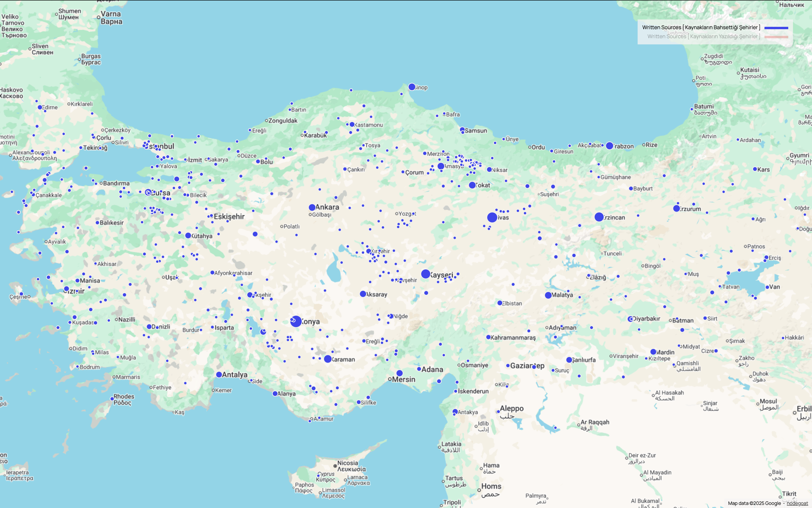Toggle the blue Written Sources legend line

[x=777, y=28]
